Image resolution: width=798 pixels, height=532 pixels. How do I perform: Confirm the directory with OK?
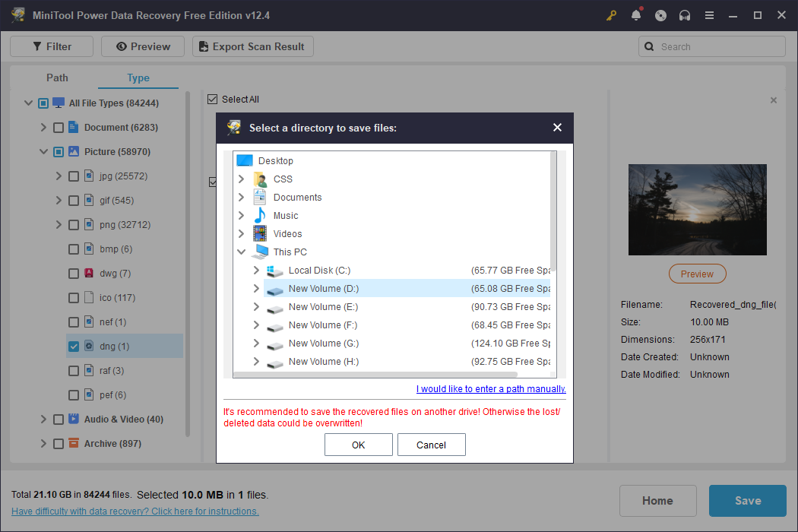(358, 445)
